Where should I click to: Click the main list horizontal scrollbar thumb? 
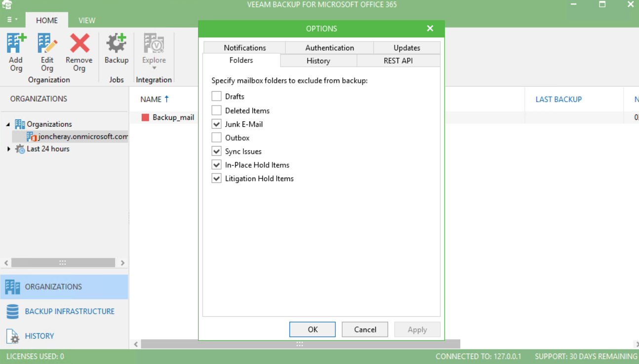click(x=300, y=344)
